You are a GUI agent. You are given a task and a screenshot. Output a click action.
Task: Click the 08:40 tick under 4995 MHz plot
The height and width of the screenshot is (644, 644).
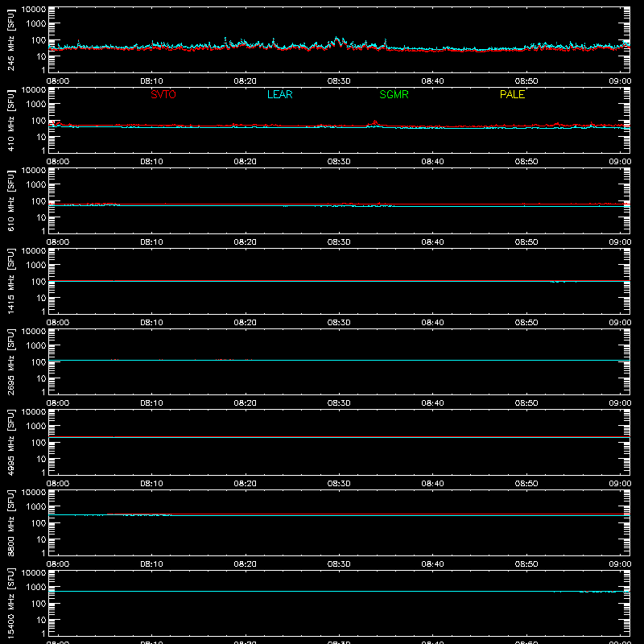pos(432,484)
